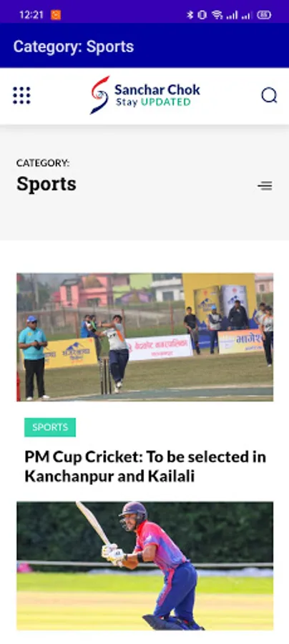This screenshot has width=289, height=644.
Task: Click the CATEGORY: label above Sports
Action: (43, 163)
